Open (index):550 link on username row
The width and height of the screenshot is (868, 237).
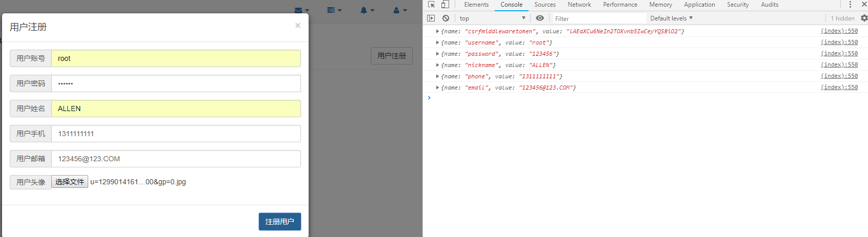point(839,42)
